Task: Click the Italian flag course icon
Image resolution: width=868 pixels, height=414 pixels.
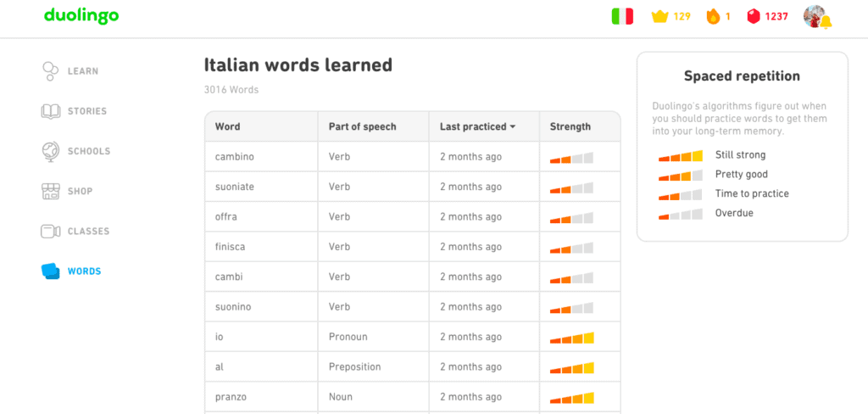Action: (622, 17)
